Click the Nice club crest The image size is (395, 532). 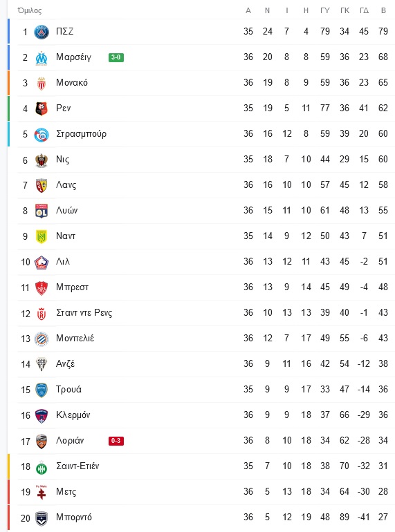click(42, 160)
